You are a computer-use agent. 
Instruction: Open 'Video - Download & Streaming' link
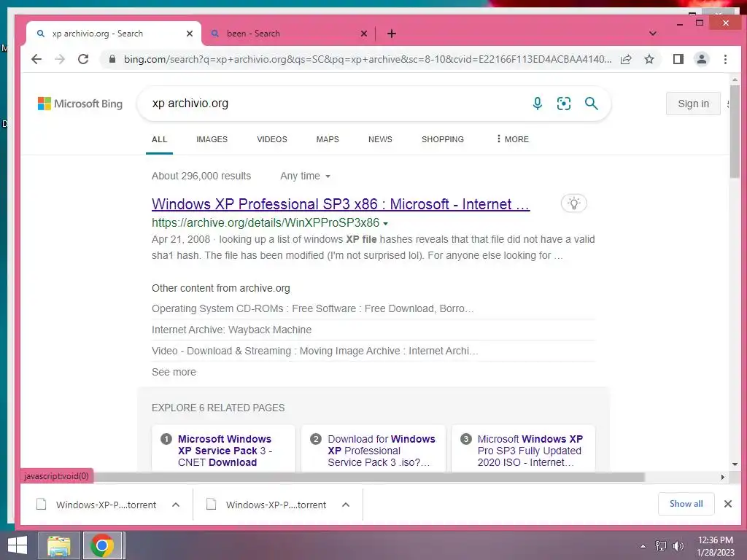315,351
